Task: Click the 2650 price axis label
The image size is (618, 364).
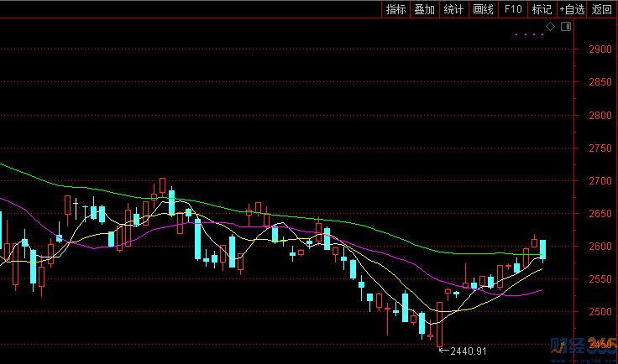Action: point(600,214)
